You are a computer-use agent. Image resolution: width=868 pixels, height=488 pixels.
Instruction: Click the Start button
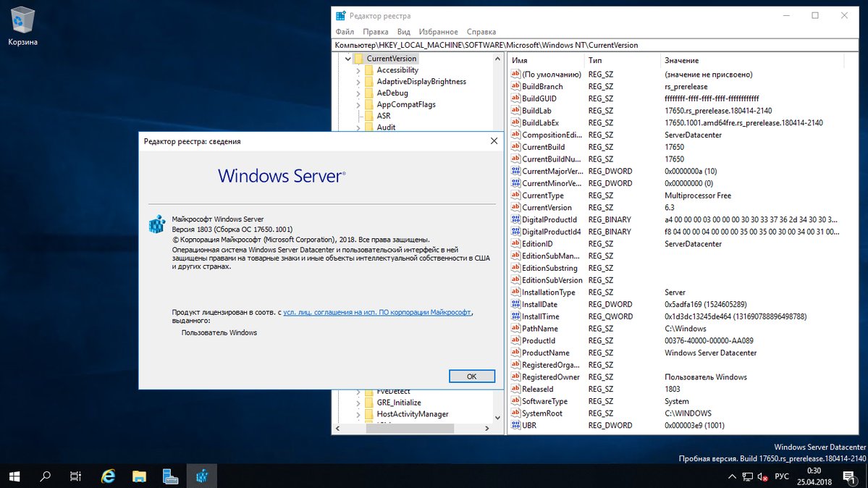click(14, 476)
